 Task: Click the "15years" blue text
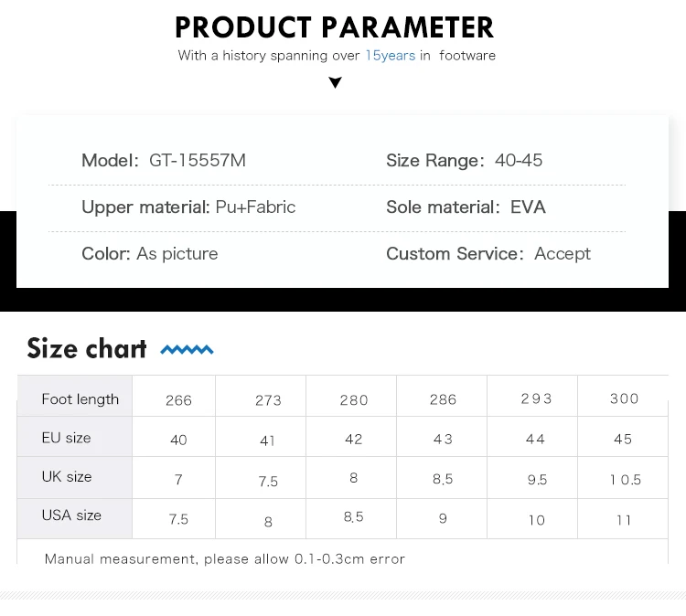(x=390, y=56)
